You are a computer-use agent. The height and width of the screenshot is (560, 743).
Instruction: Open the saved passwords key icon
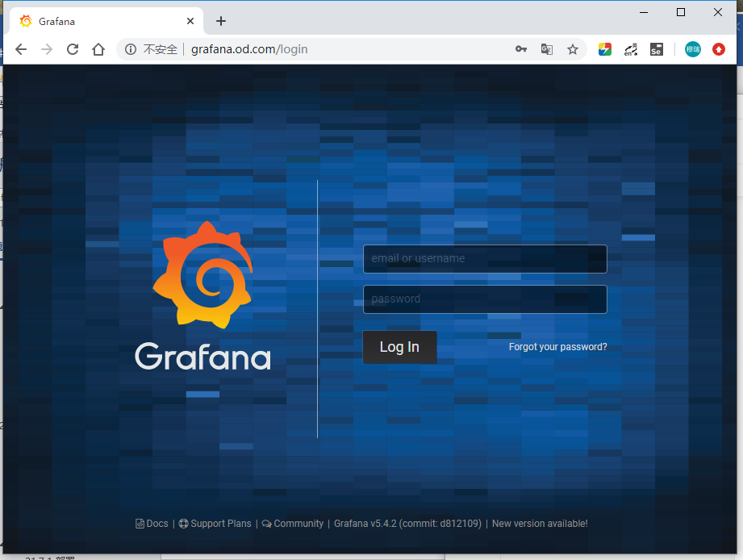tap(521, 49)
